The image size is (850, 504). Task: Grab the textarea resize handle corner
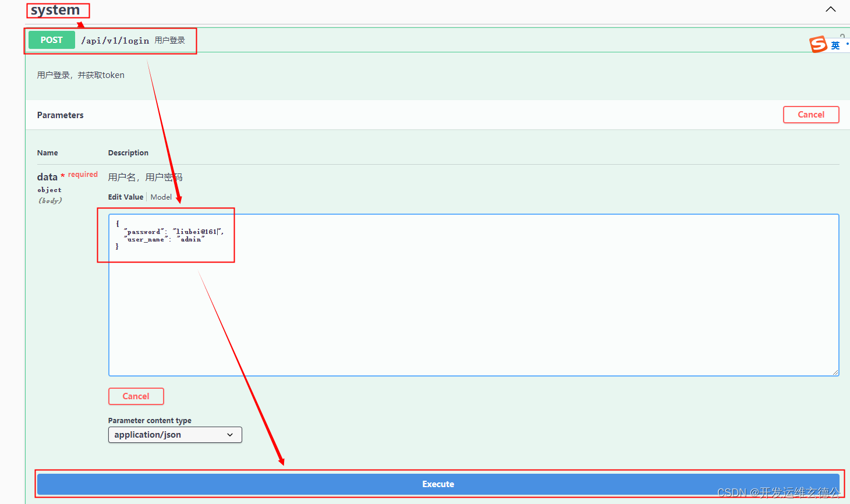[835, 372]
